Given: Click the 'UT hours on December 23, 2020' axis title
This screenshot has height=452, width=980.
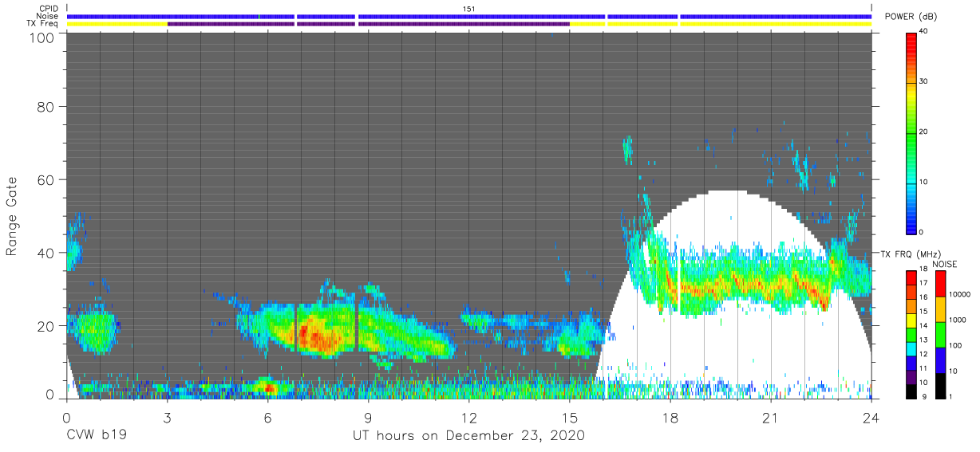Looking at the screenshot, I should pyautogui.click(x=469, y=436).
